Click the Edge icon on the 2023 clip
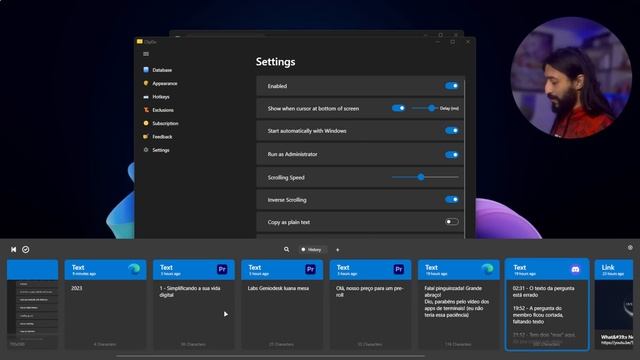 coord(134,269)
